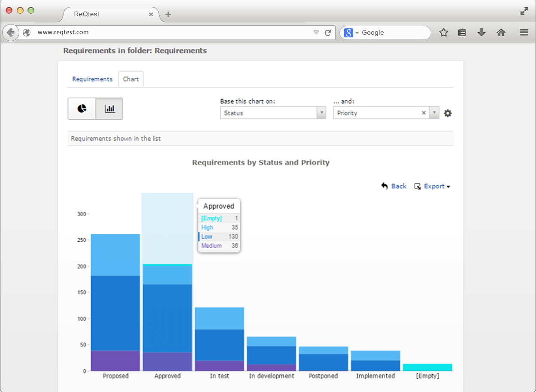Switch to the Requirements tab
Image resolution: width=536 pixels, height=392 pixels.
(x=92, y=79)
